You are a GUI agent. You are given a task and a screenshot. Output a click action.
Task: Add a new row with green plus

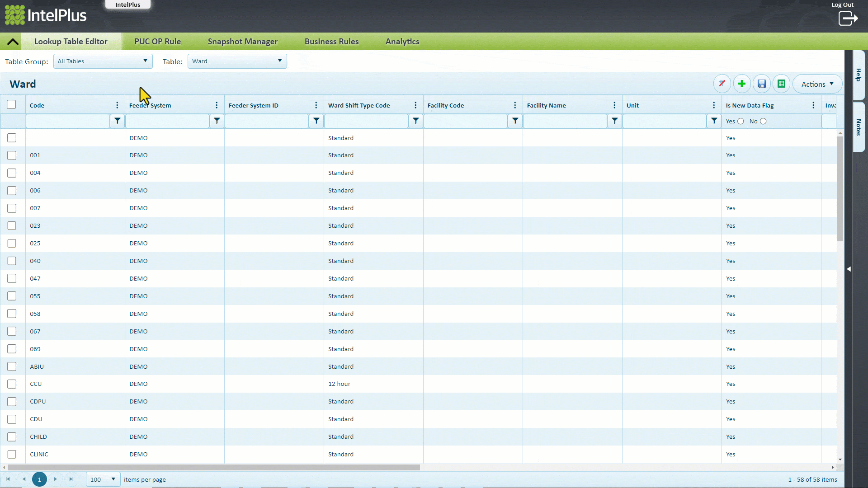coord(742,84)
